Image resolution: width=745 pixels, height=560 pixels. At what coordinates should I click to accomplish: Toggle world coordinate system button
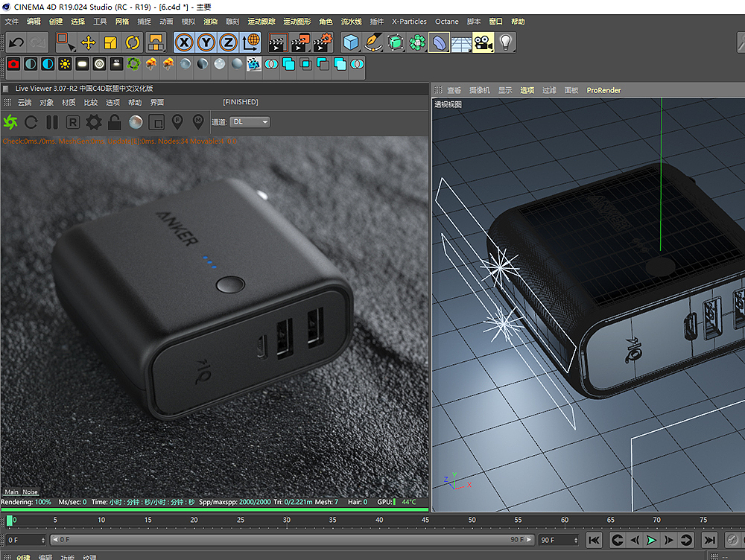[x=251, y=42]
